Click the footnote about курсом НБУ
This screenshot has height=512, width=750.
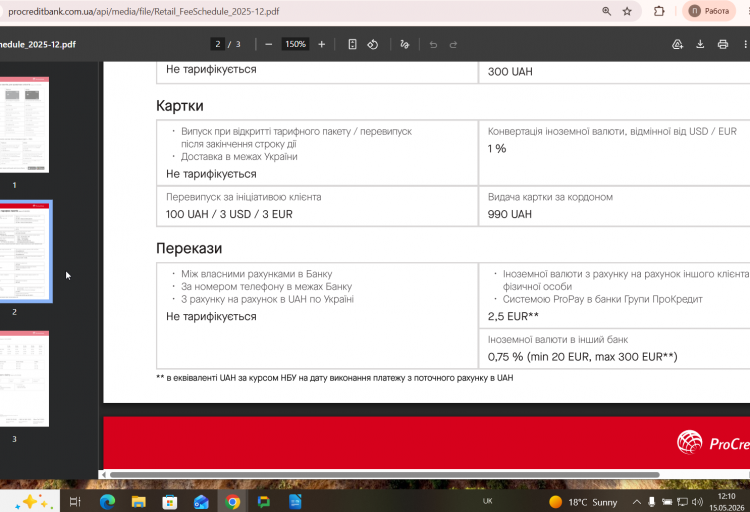tap(334, 378)
